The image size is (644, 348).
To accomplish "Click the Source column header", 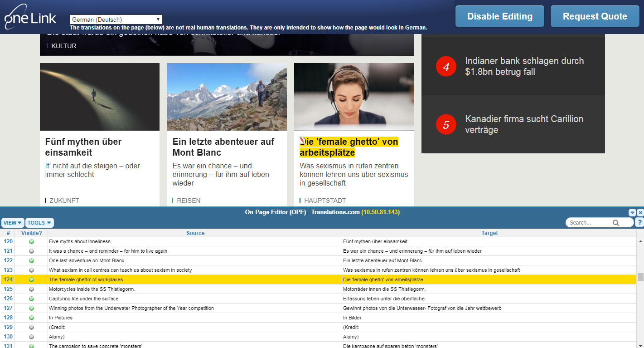I will [x=195, y=233].
